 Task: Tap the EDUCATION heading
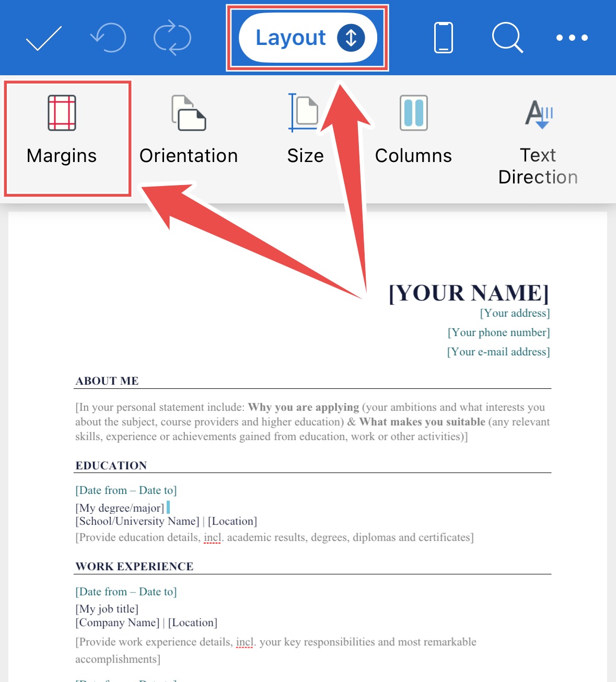click(111, 466)
